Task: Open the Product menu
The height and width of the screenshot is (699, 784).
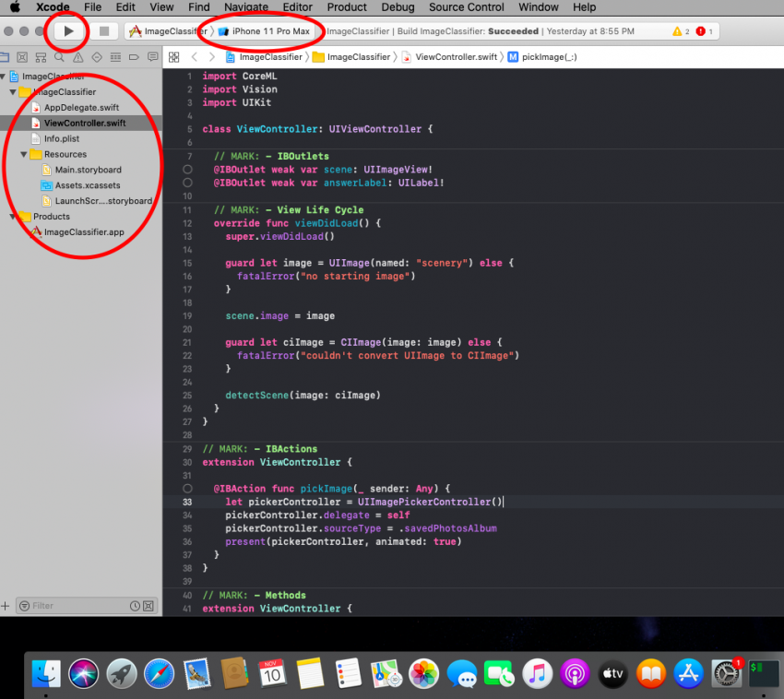Action: tap(347, 7)
